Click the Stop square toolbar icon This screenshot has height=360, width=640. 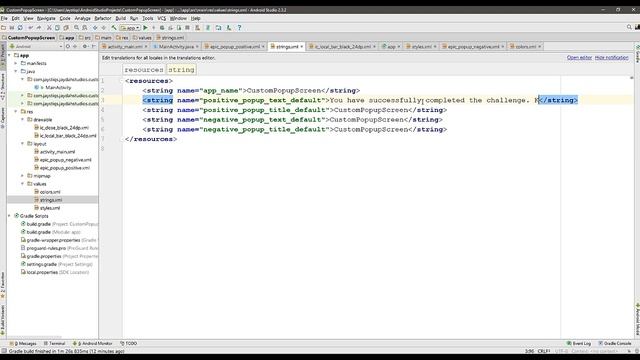click(x=187, y=28)
